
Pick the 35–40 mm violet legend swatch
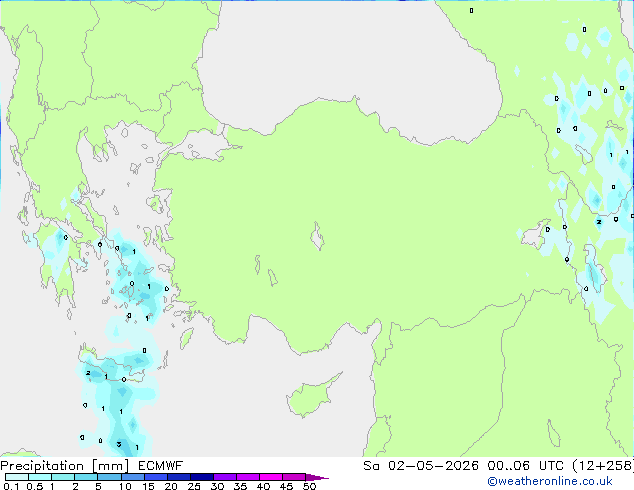[x=247, y=477]
